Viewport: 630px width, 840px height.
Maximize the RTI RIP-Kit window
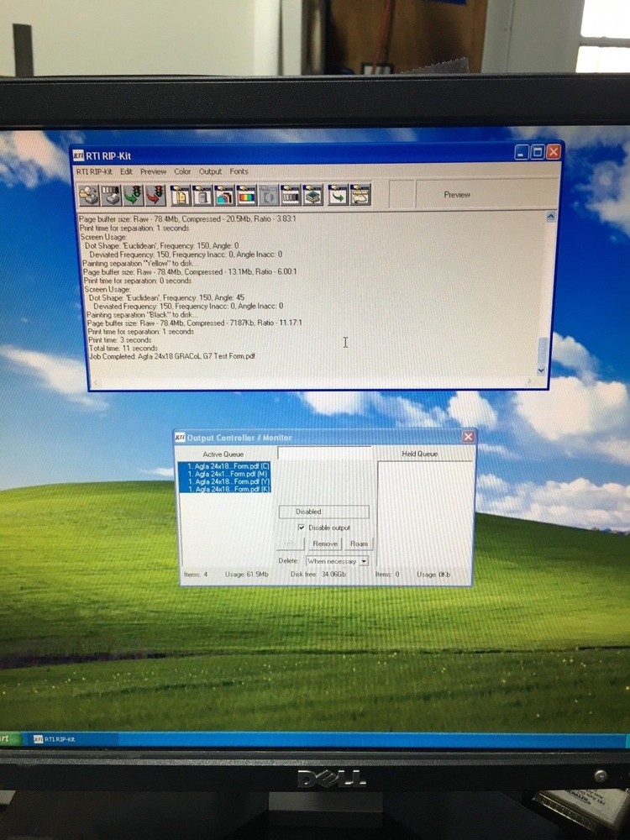click(x=538, y=152)
